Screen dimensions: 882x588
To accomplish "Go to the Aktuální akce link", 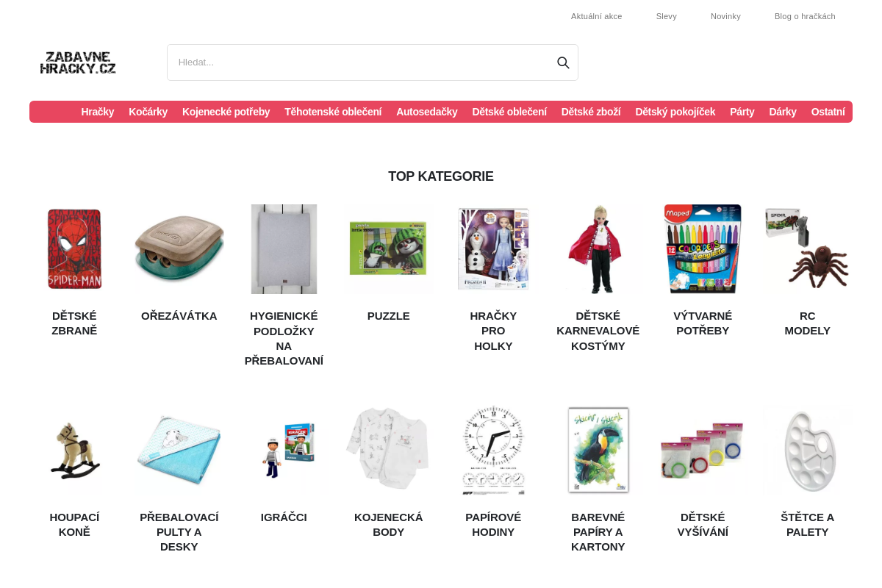I will coord(597,16).
